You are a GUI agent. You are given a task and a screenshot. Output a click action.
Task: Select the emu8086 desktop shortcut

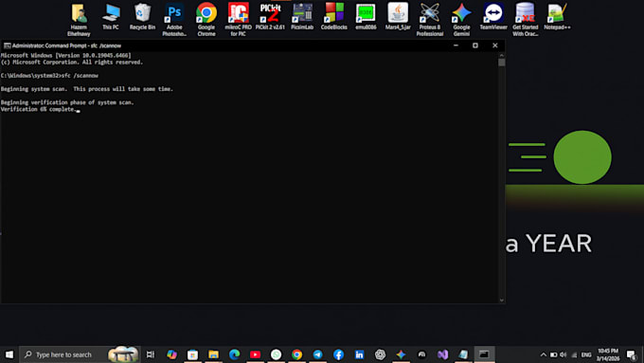(366, 16)
